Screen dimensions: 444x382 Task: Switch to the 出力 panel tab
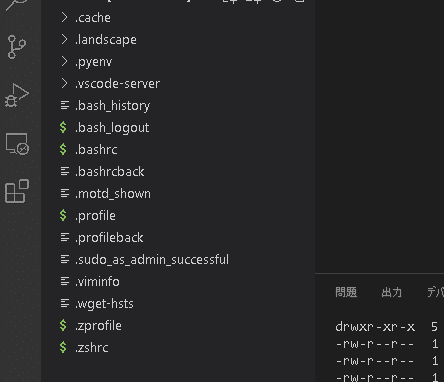391,292
